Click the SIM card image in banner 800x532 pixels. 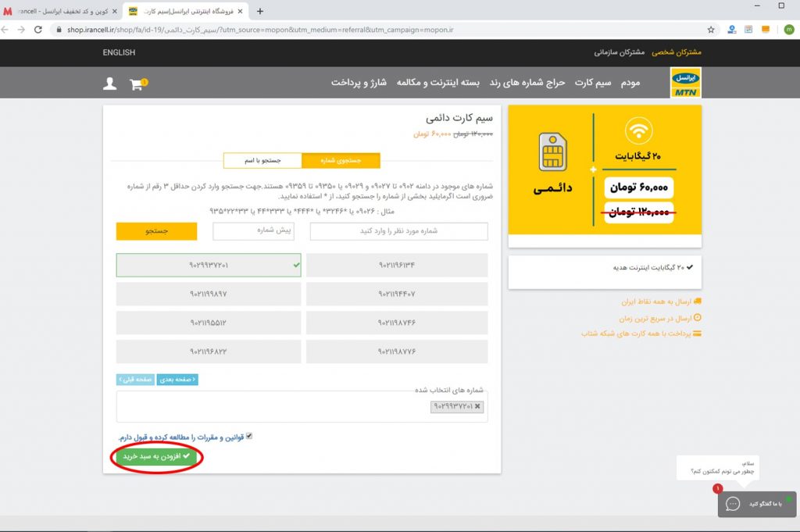(x=552, y=152)
